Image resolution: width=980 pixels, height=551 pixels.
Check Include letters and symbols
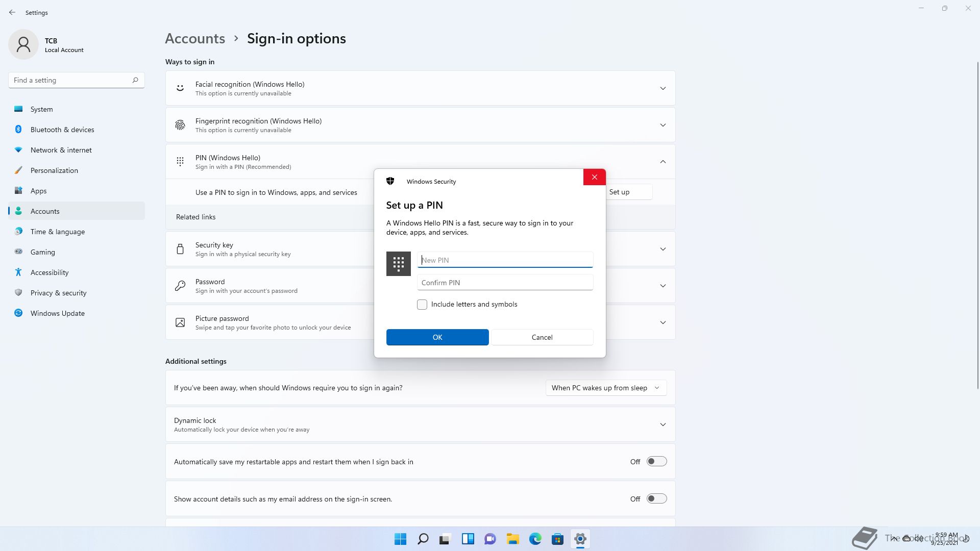tap(422, 305)
